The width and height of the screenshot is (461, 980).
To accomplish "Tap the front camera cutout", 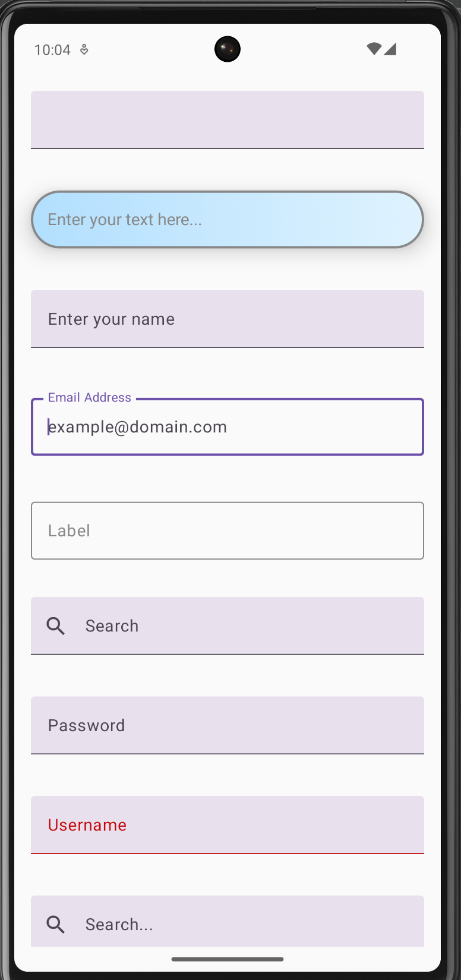I will (x=228, y=49).
